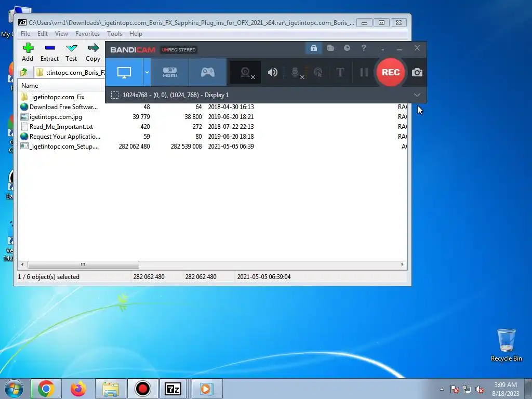Toggle speaker sound recording in Bandicam

point(272,72)
